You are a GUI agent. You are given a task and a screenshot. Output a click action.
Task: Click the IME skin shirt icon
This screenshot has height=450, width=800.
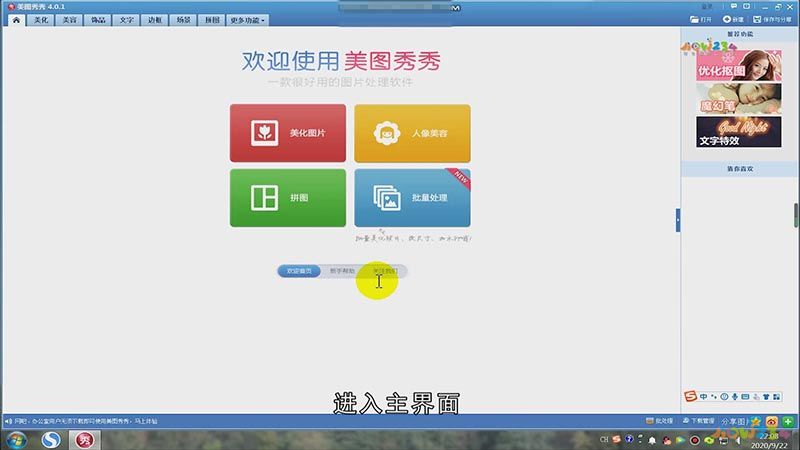click(766, 396)
